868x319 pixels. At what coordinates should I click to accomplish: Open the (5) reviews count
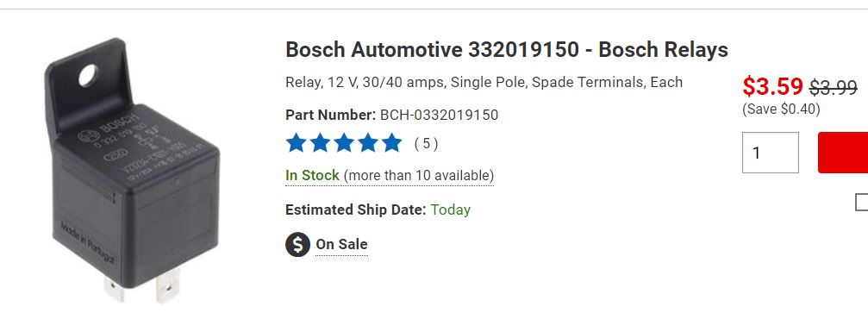click(x=427, y=143)
